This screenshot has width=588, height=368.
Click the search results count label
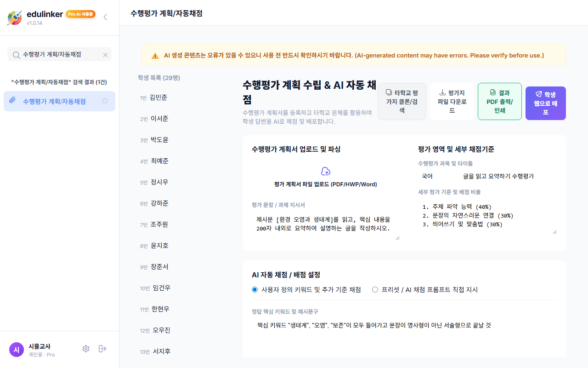point(59,82)
